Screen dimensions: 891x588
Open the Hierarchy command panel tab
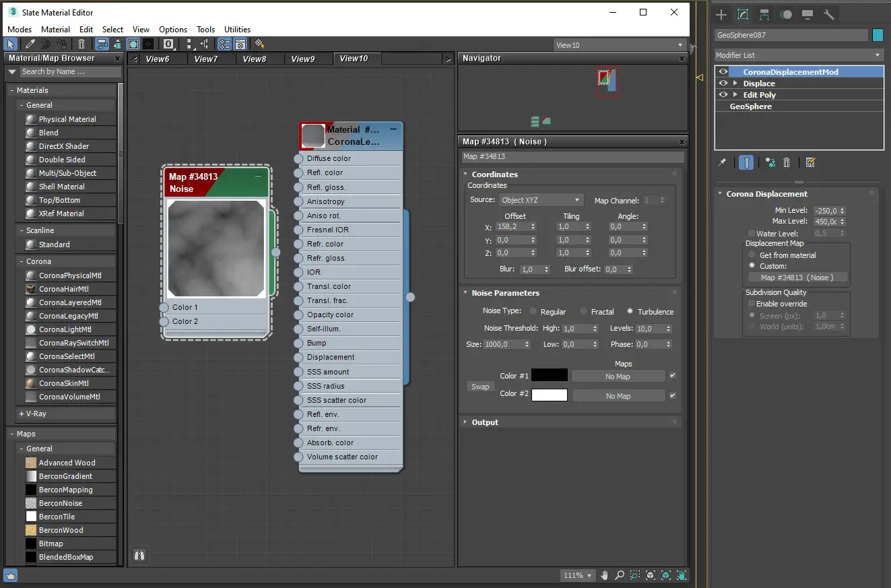click(764, 14)
